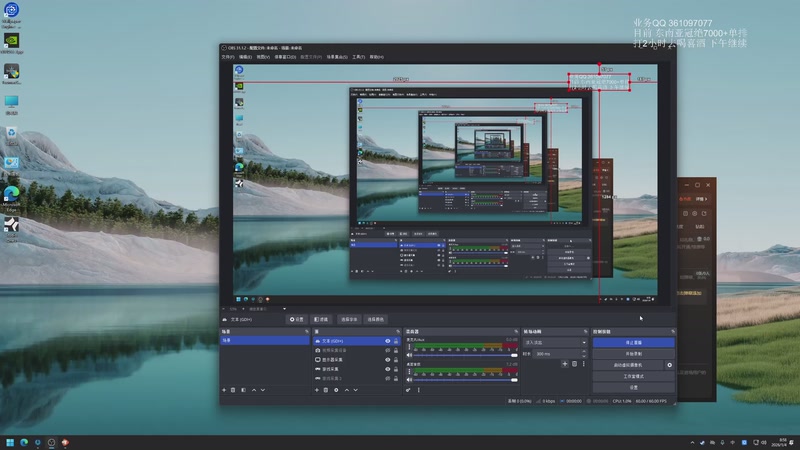Open the Windows Start button on taskbar

click(x=10, y=442)
